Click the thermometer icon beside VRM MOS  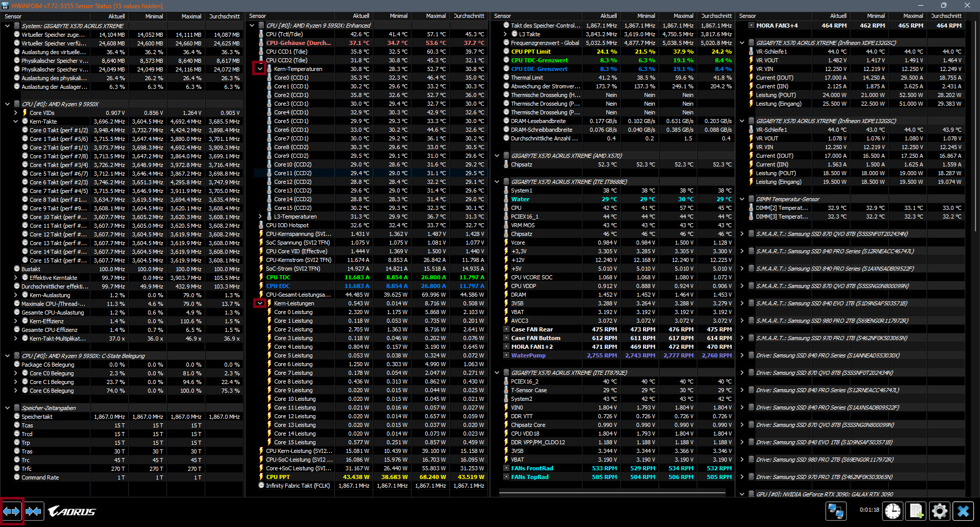(x=506, y=225)
